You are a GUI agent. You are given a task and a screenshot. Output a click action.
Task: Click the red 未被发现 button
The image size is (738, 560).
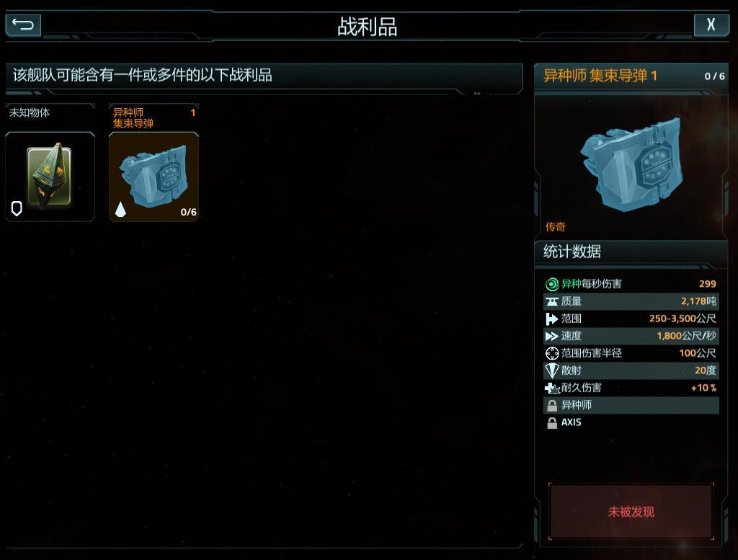tap(631, 512)
